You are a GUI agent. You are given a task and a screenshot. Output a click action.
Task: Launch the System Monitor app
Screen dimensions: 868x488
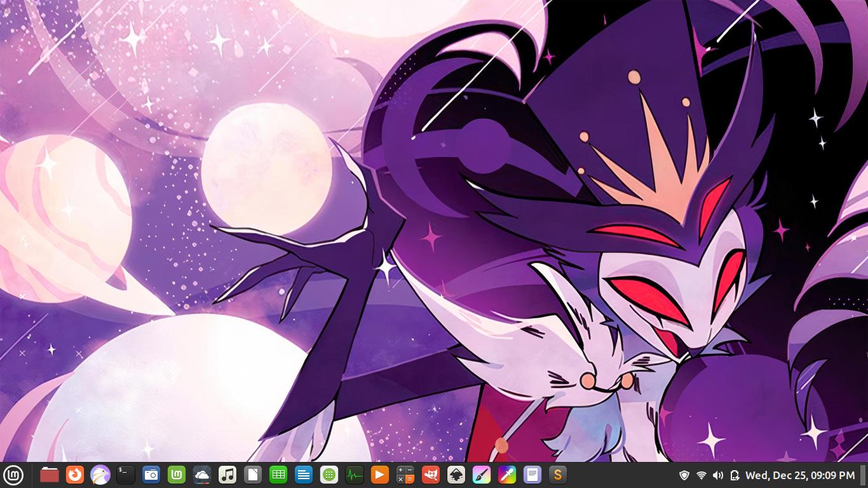coord(355,475)
